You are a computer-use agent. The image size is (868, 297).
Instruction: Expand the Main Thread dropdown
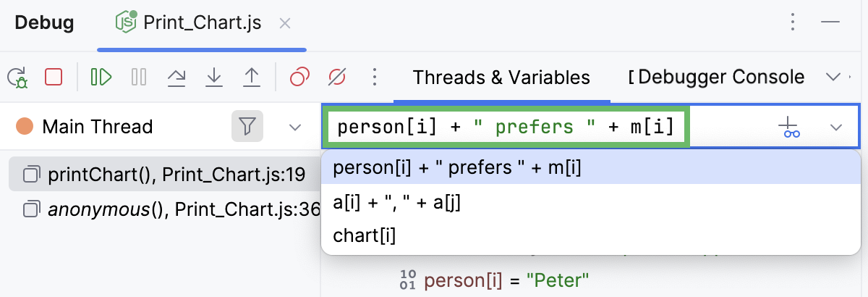(294, 127)
